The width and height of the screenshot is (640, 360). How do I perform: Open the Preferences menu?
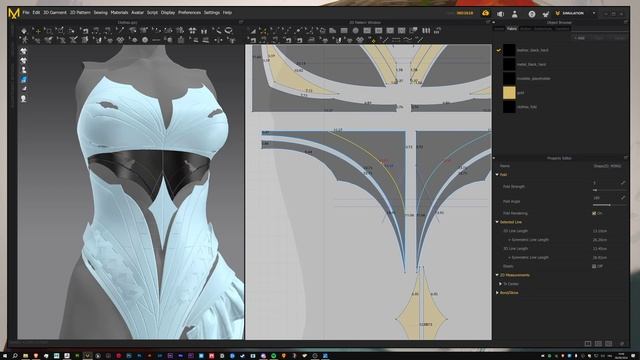pyautogui.click(x=189, y=13)
